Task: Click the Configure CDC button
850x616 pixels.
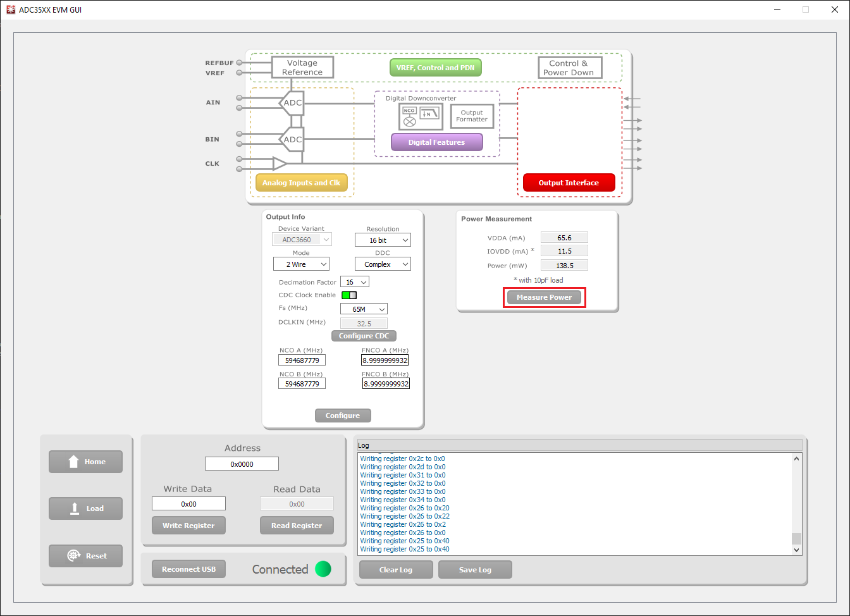Action: coord(364,336)
